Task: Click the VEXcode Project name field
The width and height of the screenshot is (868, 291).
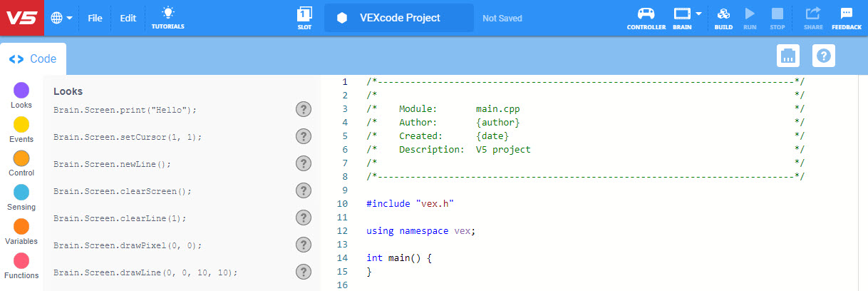Action: 399,18
